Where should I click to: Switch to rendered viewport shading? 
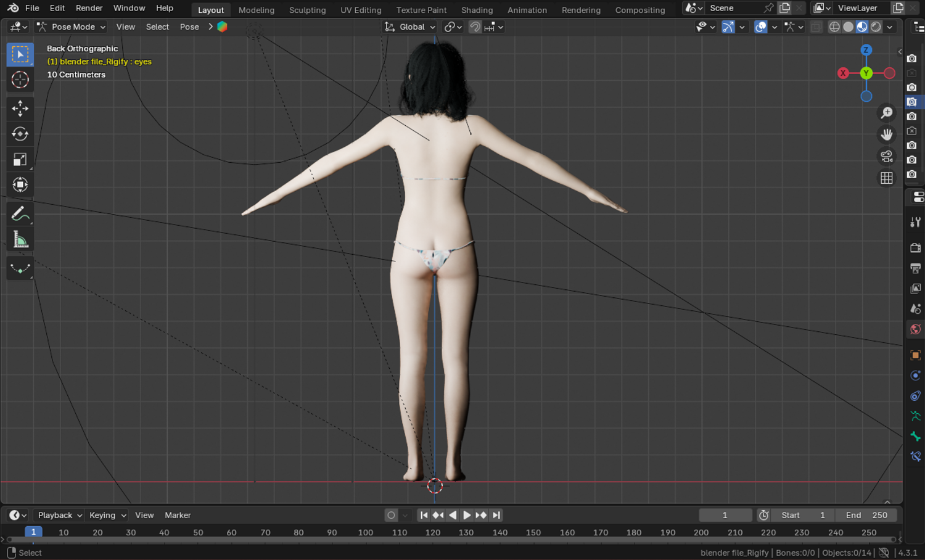tap(876, 27)
